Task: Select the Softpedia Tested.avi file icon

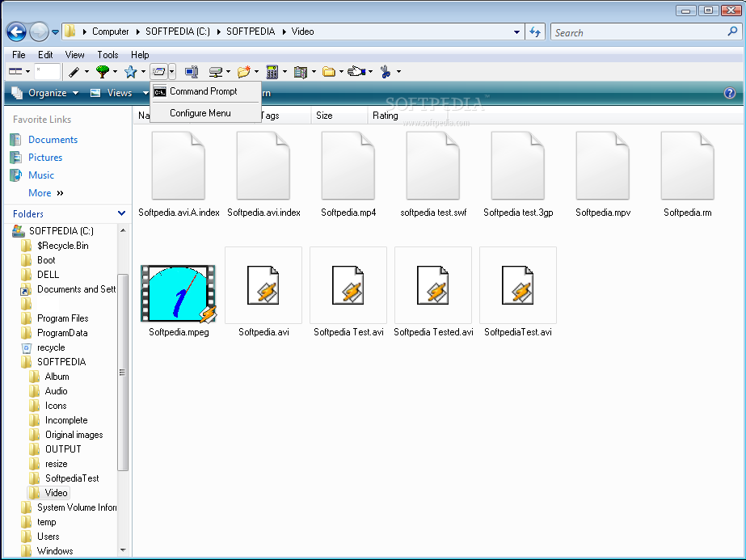Action: [433, 285]
